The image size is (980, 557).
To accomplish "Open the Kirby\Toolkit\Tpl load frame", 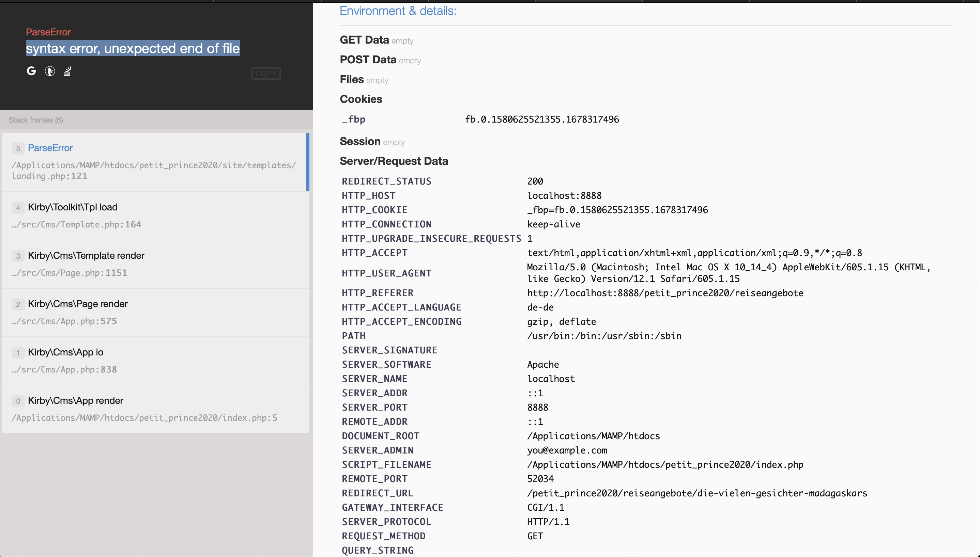I will (72, 207).
